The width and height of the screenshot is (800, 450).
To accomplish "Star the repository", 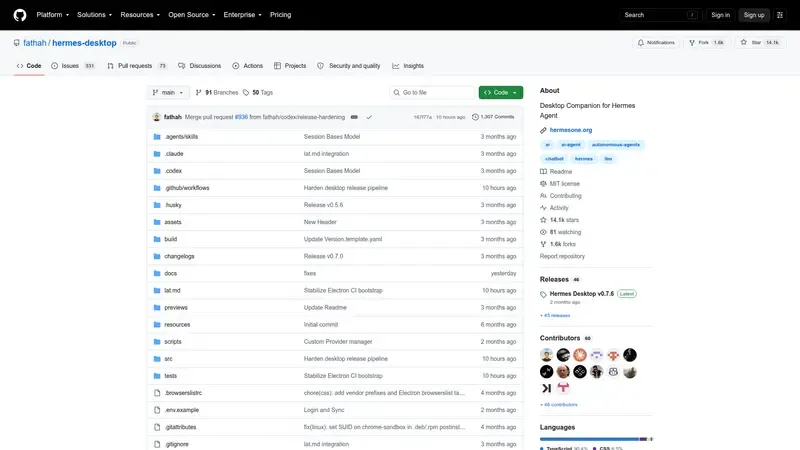I will click(759, 43).
